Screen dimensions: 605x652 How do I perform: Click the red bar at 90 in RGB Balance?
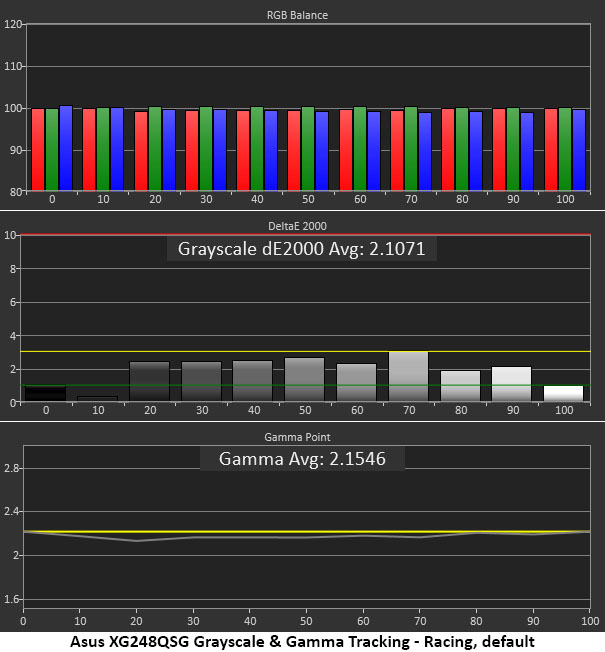coord(499,150)
